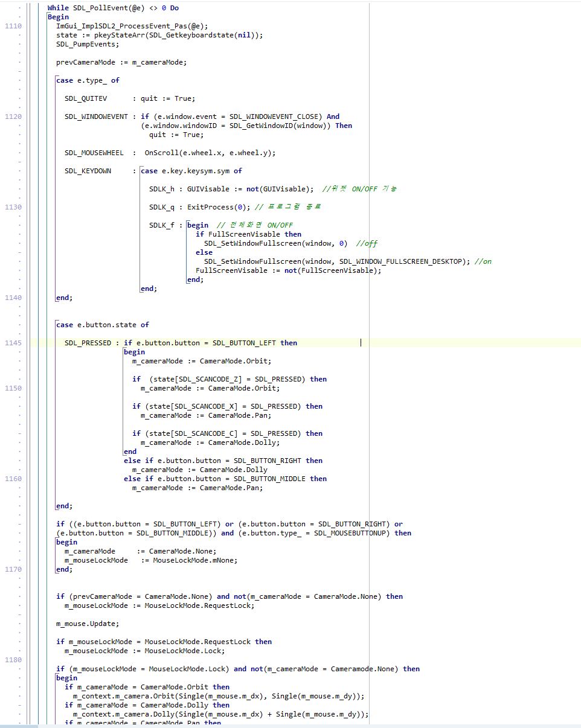Image resolution: width=581 pixels, height=728 pixels.
Task: Click gutter line number 1180
Action: point(13,660)
